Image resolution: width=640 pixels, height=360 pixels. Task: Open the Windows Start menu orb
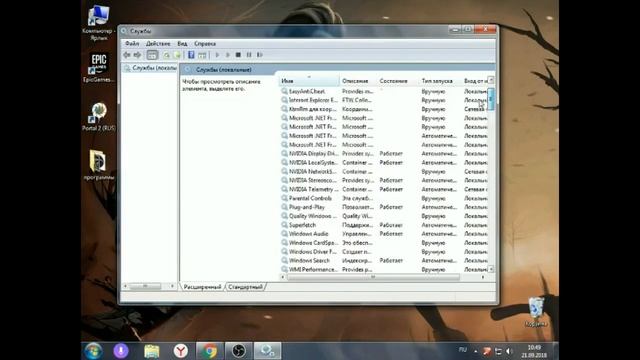pos(93,351)
